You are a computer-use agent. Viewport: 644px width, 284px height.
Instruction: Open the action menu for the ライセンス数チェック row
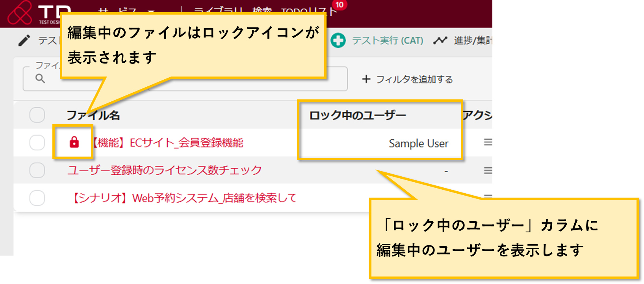coord(488,170)
